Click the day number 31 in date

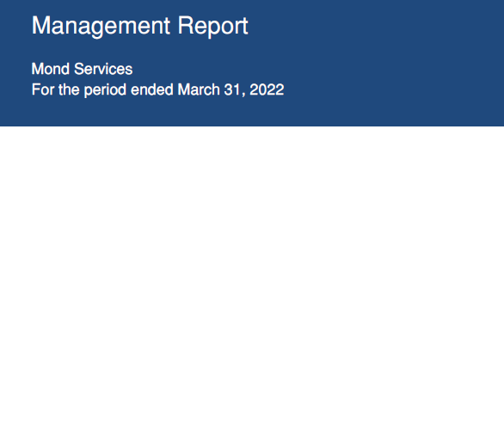[x=232, y=89]
